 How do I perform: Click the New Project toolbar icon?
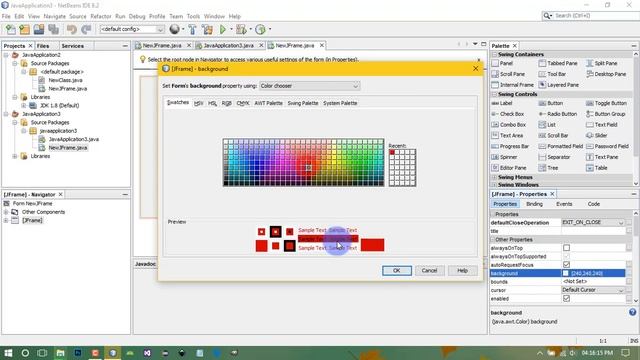24,29
